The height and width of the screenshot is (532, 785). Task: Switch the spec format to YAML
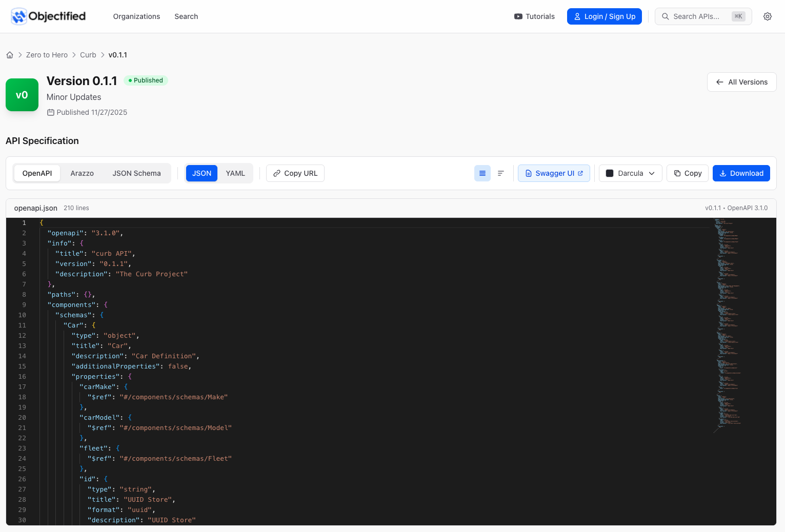pos(235,173)
